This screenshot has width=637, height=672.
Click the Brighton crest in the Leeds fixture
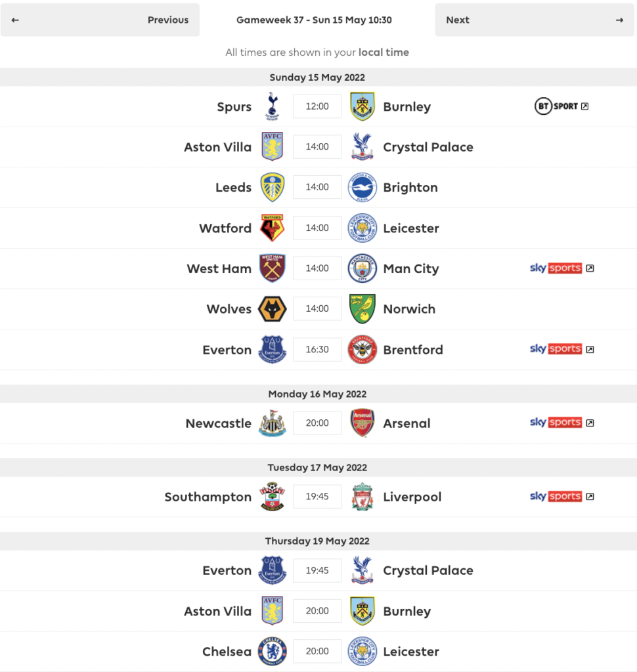click(x=362, y=187)
